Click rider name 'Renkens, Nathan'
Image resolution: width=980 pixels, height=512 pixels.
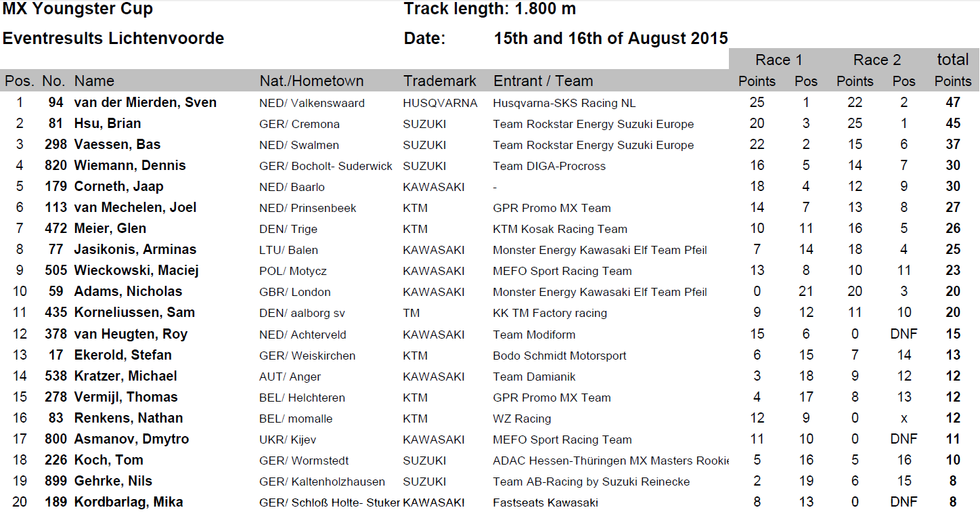click(129, 419)
